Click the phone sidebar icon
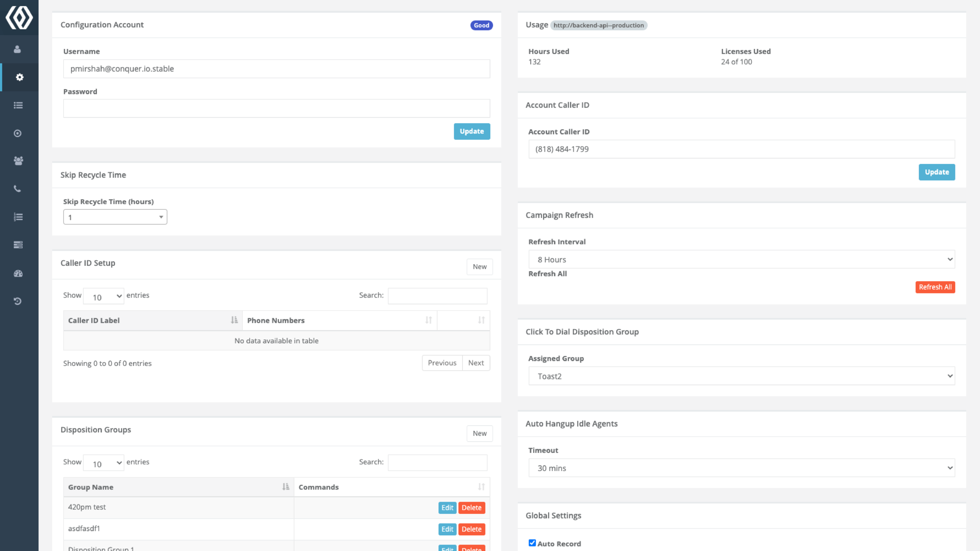980x551 pixels. [17, 189]
